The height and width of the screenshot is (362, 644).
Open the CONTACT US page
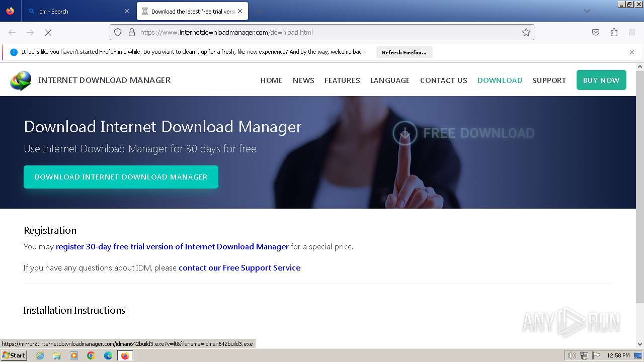(444, 80)
